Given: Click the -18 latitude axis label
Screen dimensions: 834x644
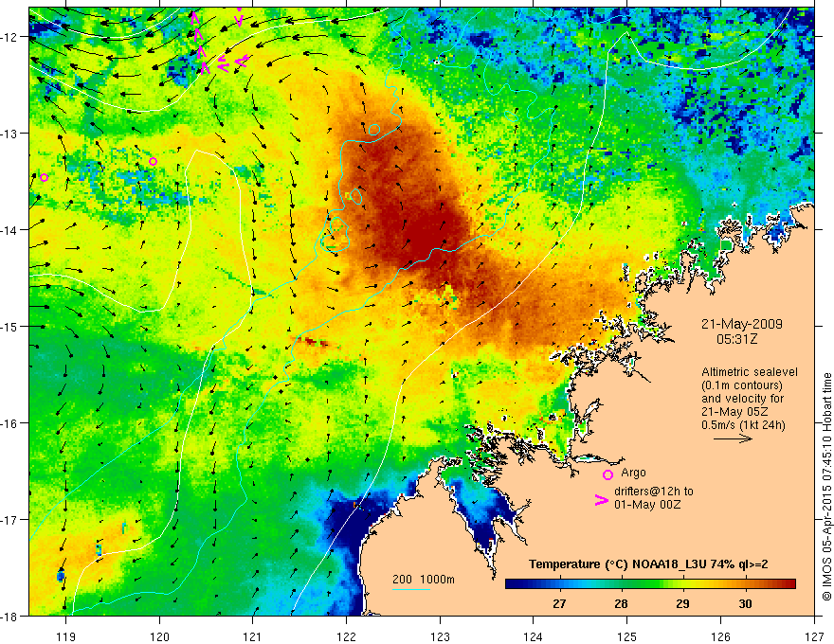Looking at the screenshot, I should pos(10,616).
